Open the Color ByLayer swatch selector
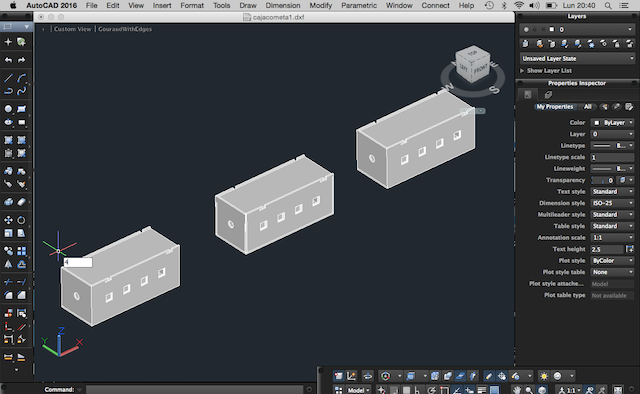This screenshot has width=640, height=394. tap(612, 122)
